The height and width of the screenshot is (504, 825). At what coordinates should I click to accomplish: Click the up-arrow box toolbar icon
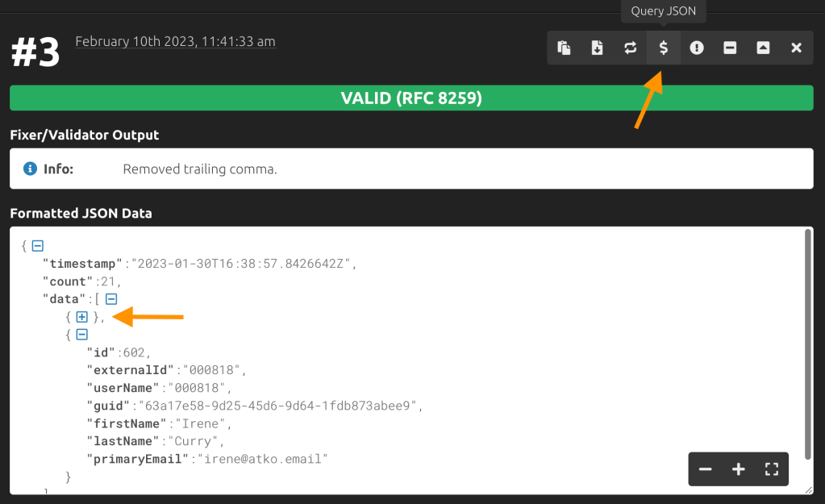(x=763, y=48)
